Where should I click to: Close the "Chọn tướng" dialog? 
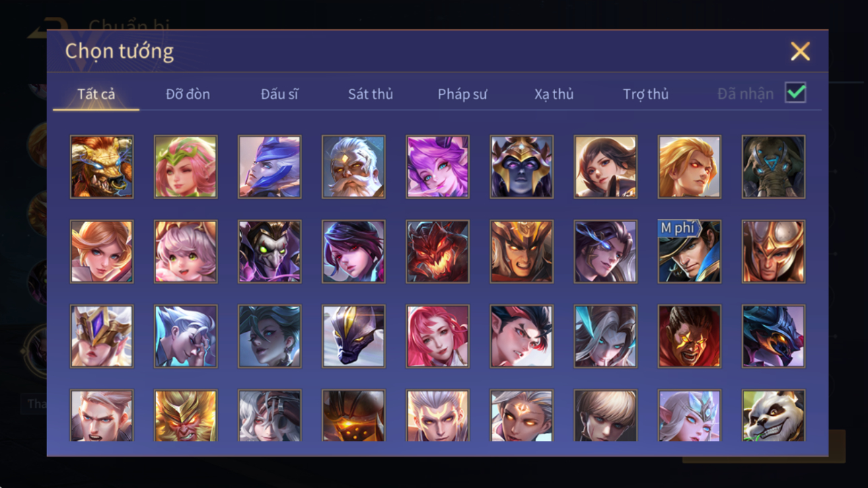pos(800,51)
